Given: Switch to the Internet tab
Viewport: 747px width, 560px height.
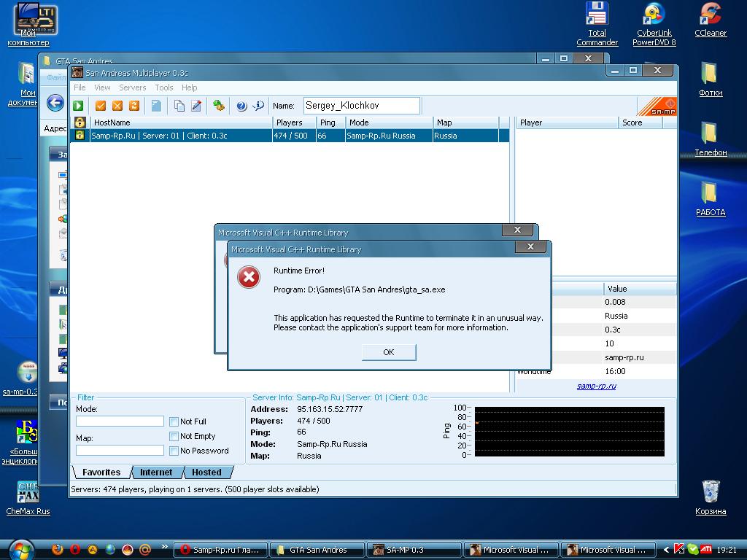Looking at the screenshot, I should pyautogui.click(x=156, y=472).
